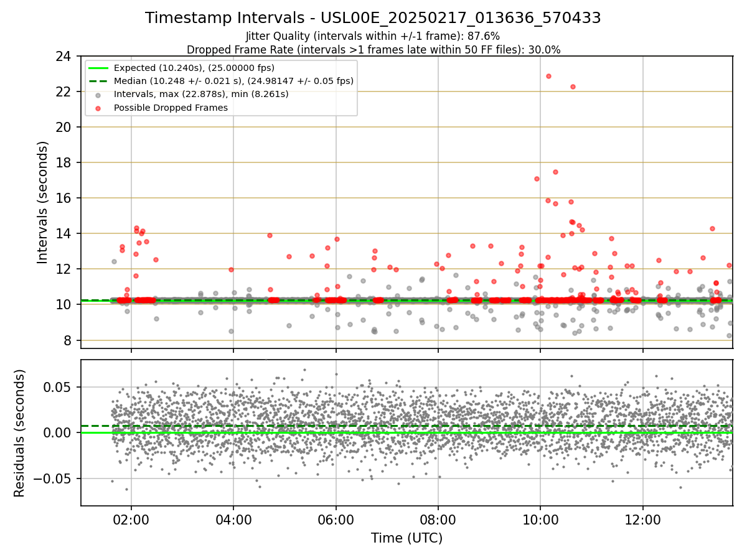Image resolution: width=747 pixels, height=560 pixels.
Task: Click the plot title 'Timestamp Intervals - USL00E_20250217_013636_570433'
Action: coord(373,18)
